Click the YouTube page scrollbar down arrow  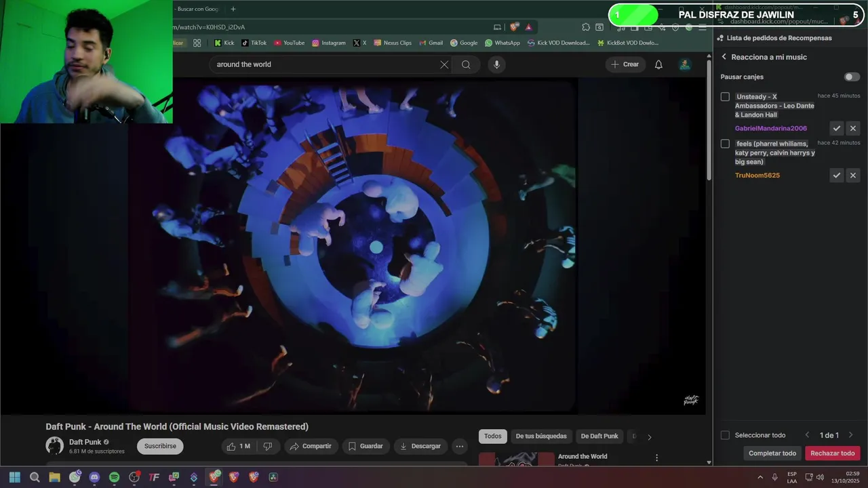point(709,462)
